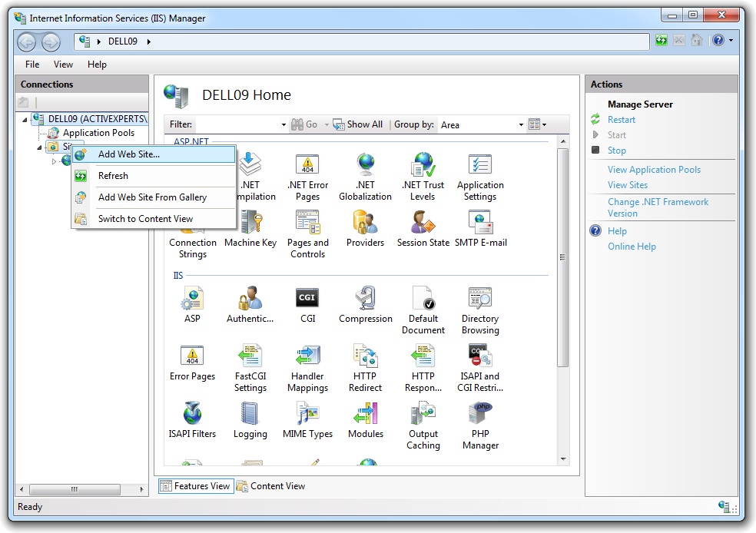Open the SMTP E-mail feature
756x533 pixels.
pyautogui.click(x=480, y=230)
